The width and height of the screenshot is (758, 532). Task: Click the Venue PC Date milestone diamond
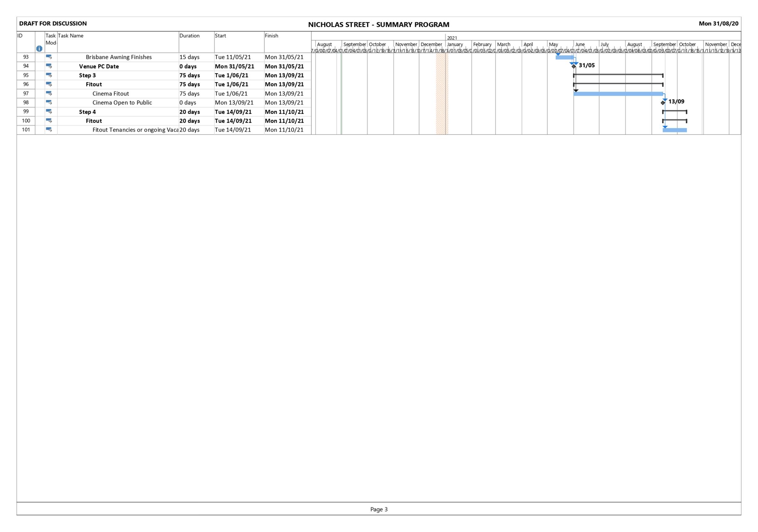point(574,66)
